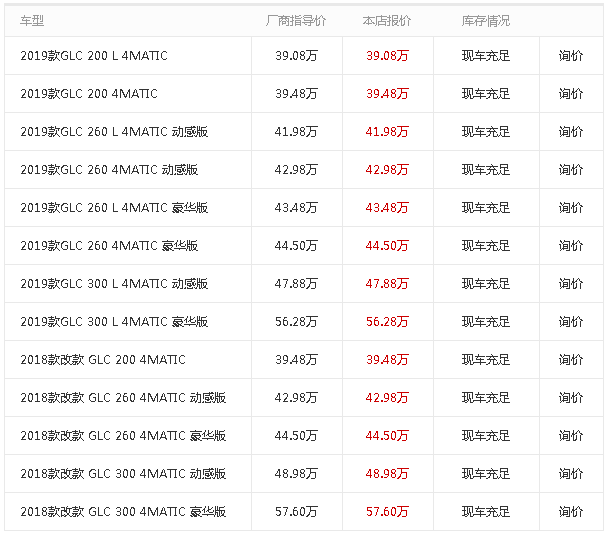Image resolution: width=609 pixels, height=536 pixels.
Task: Click the red 56.28万 dealer price
Action: point(387,322)
